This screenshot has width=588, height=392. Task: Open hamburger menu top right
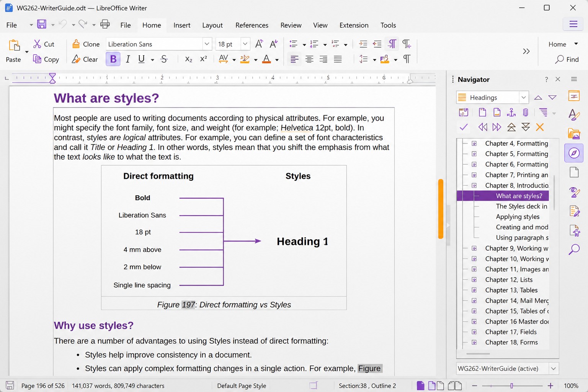click(x=573, y=24)
